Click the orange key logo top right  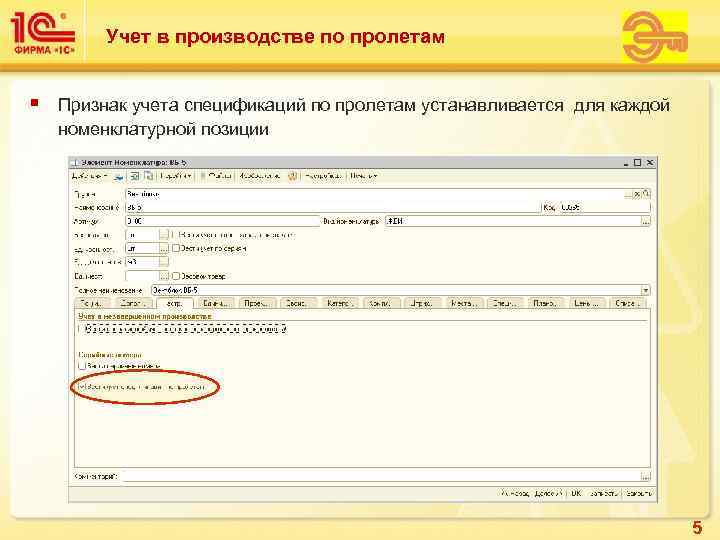(655, 37)
